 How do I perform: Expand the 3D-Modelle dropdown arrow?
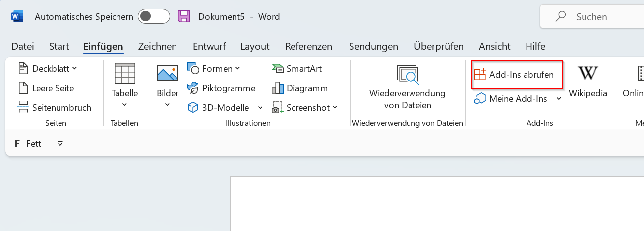point(260,107)
